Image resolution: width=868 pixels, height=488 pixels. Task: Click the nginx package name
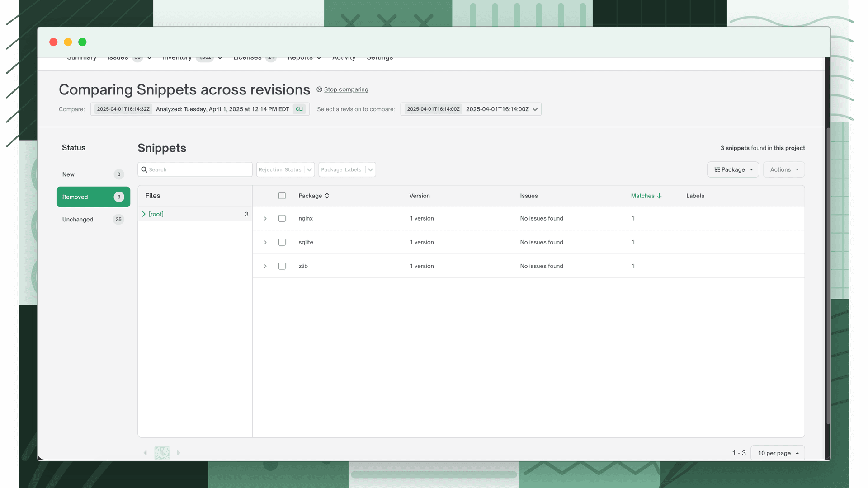(x=306, y=218)
